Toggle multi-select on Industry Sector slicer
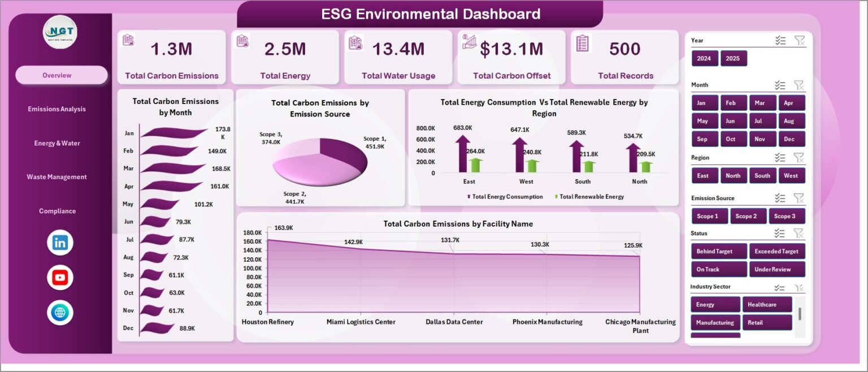Viewport: 868px width, 372px height. pos(780,287)
